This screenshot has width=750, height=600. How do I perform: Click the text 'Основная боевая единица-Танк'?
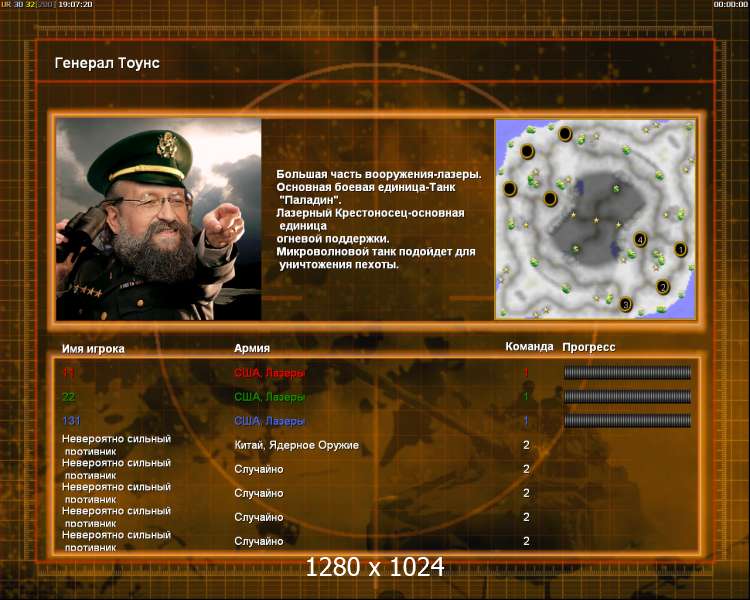pos(366,188)
